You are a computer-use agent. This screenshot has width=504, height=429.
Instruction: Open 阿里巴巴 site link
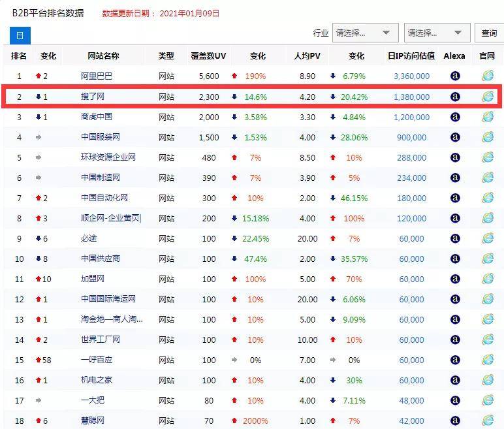97,76
